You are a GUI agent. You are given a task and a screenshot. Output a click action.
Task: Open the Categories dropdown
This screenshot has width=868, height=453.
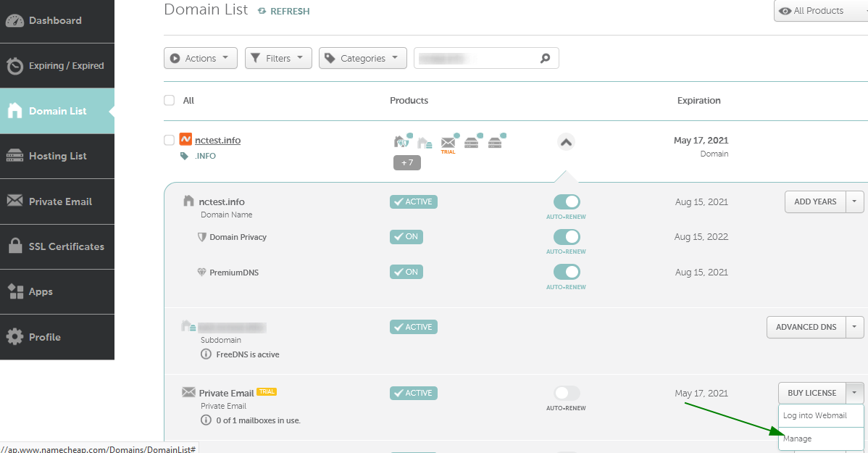coord(362,58)
